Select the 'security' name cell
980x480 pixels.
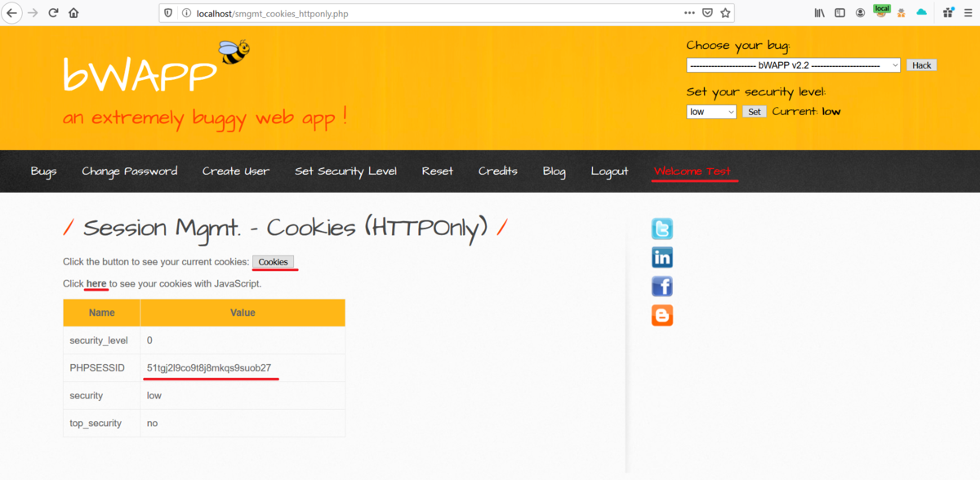tap(102, 396)
